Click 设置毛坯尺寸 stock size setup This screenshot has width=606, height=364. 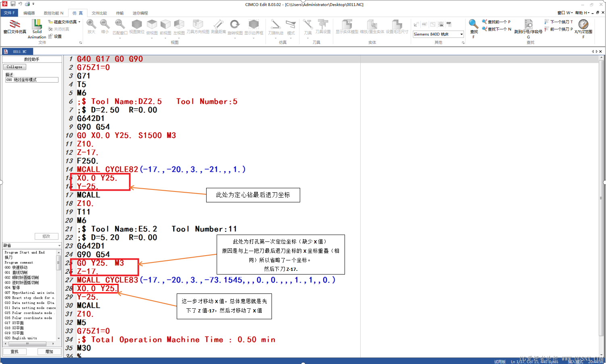(x=397, y=27)
